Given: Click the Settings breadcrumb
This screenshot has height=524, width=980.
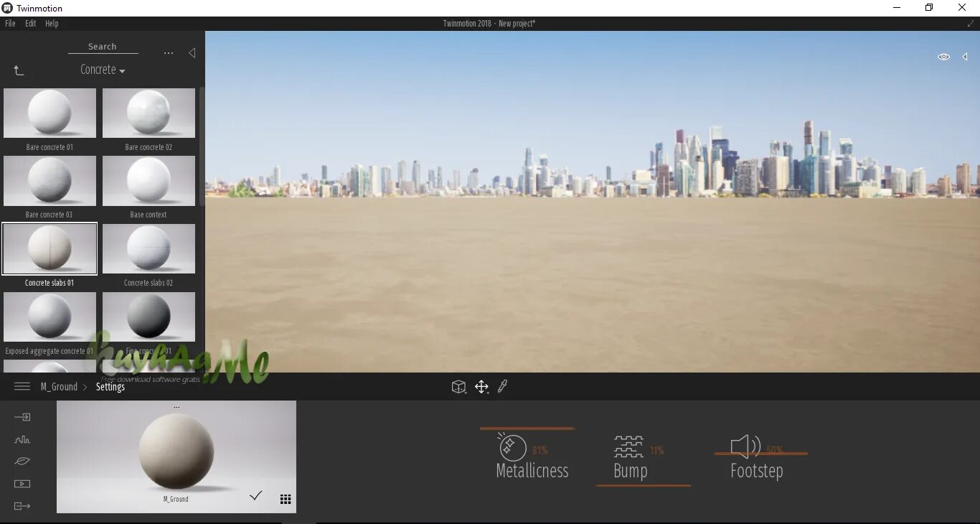Looking at the screenshot, I should [x=110, y=386].
